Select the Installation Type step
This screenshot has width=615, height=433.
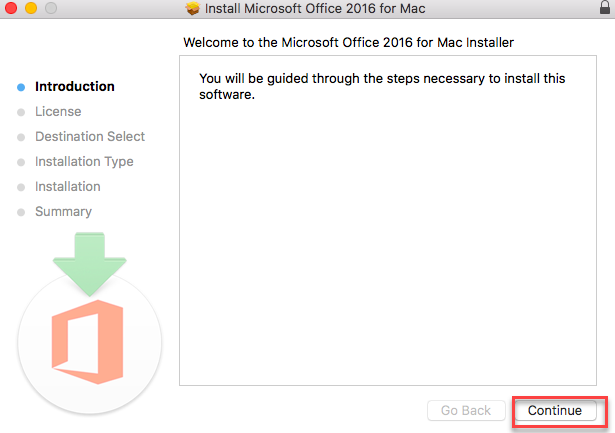coord(84,162)
